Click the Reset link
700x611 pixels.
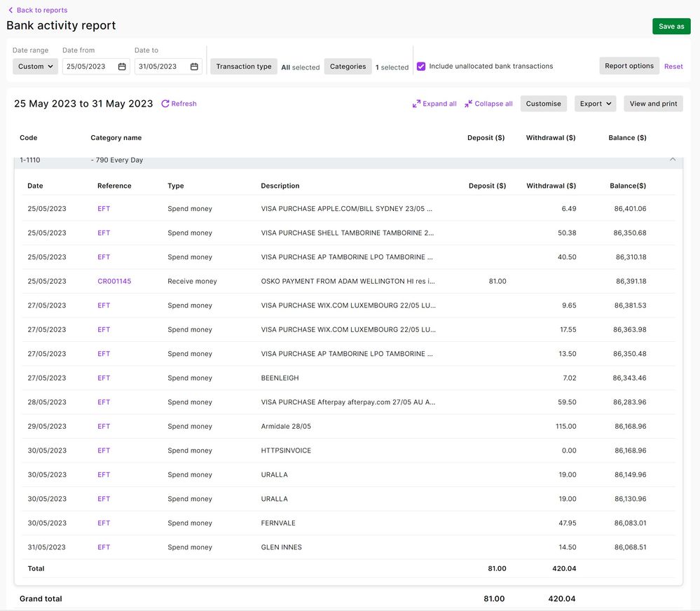click(673, 67)
